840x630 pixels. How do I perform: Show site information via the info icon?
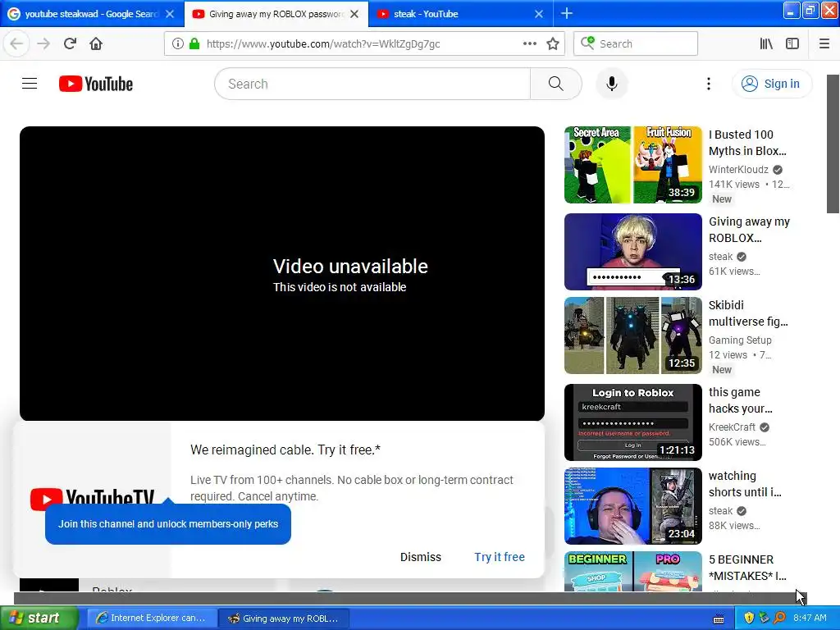click(177, 44)
